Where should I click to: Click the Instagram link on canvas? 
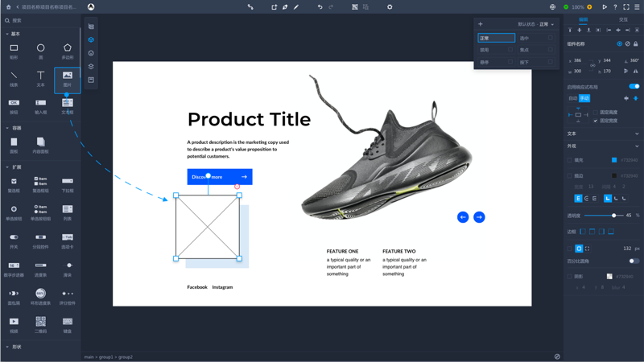tap(222, 287)
